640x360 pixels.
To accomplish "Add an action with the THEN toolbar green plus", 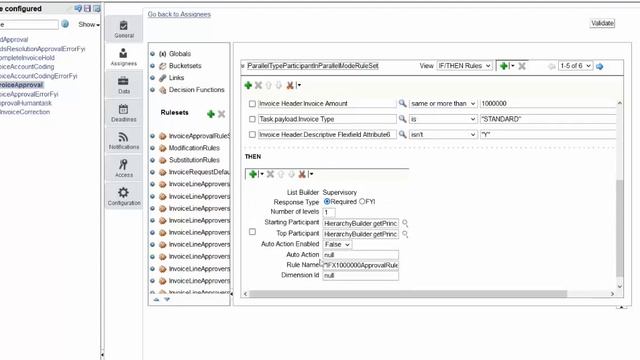I will pos(253,174).
